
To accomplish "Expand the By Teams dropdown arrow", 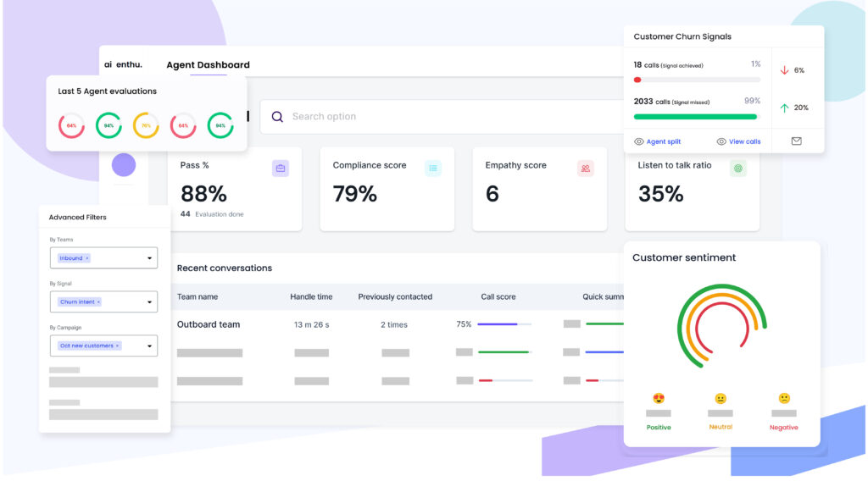I will point(149,258).
